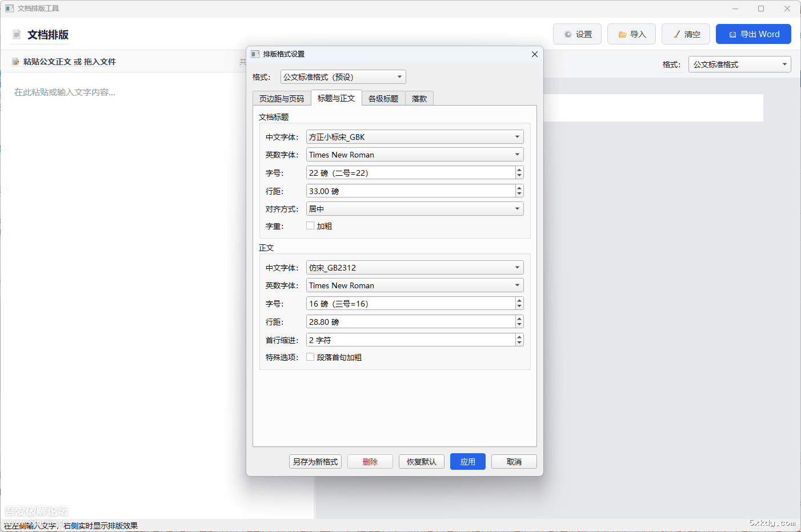The image size is (801, 532).
Task: Click the 另存为新格式 button
Action: coord(315,462)
